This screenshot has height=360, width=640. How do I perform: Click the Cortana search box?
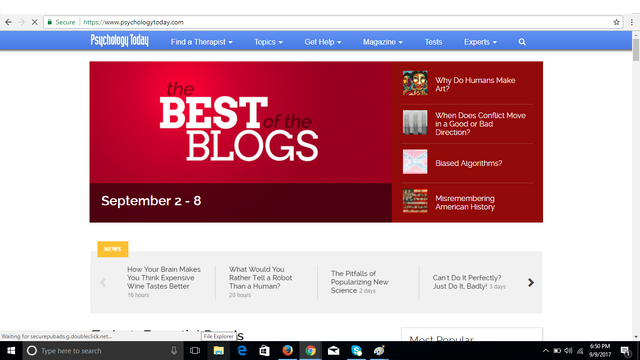click(102, 351)
